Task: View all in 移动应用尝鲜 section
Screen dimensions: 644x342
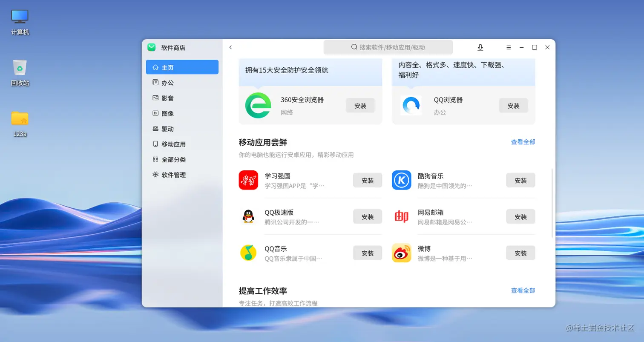Action: pyautogui.click(x=523, y=142)
